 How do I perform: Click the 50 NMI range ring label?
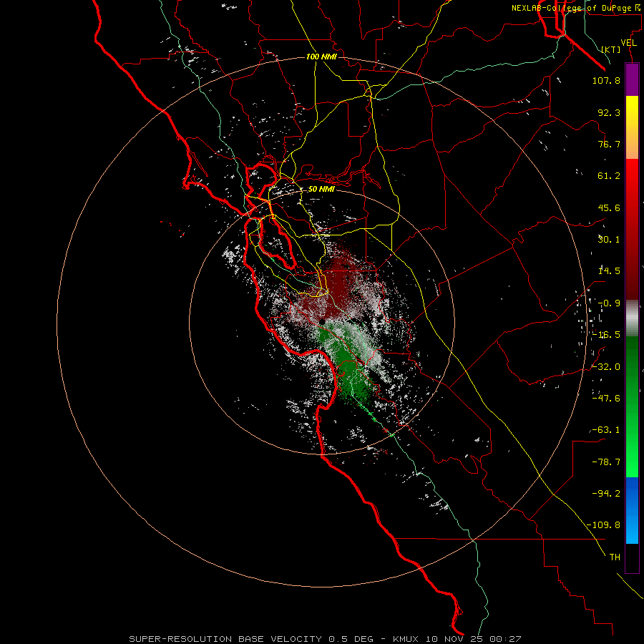pyautogui.click(x=321, y=189)
